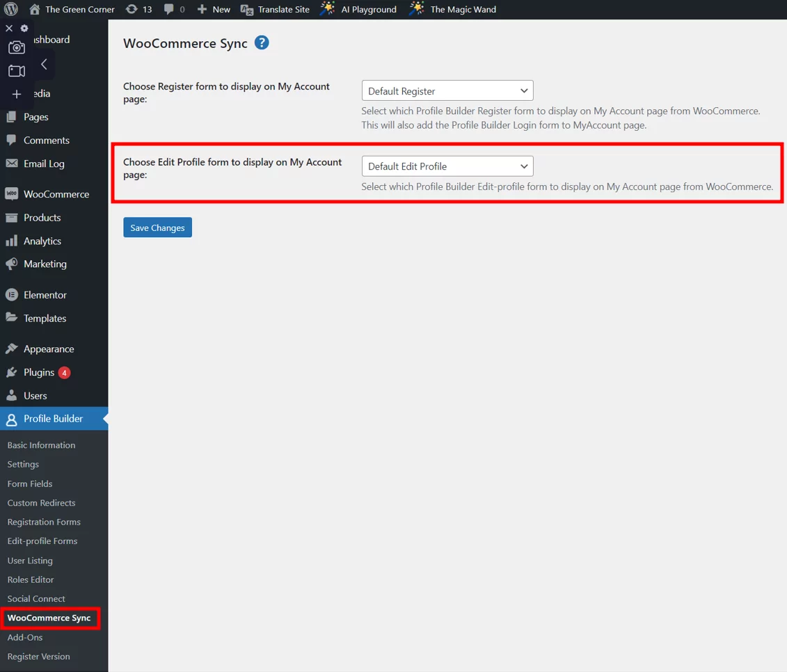Open the Edit-profile Forms submenu
Viewport: 787px width, 672px height.
pos(42,541)
